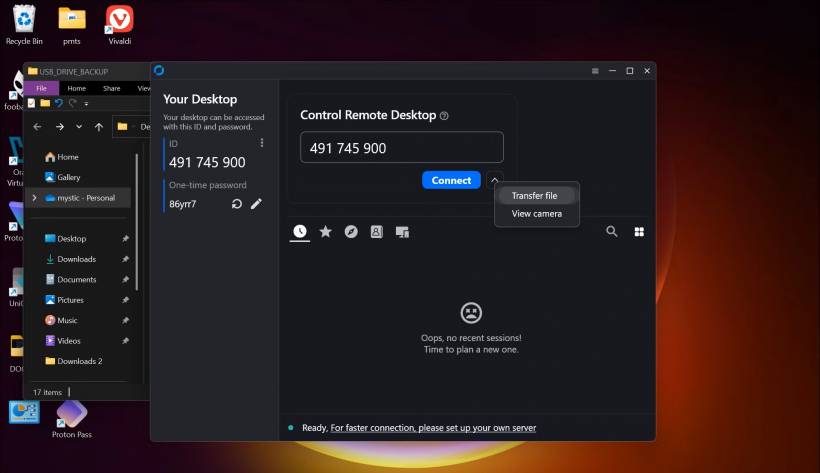Open the three-dot menu next to ID
This screenshot has width=820, height=473.
pyautogui.click(x=262, y=143)
